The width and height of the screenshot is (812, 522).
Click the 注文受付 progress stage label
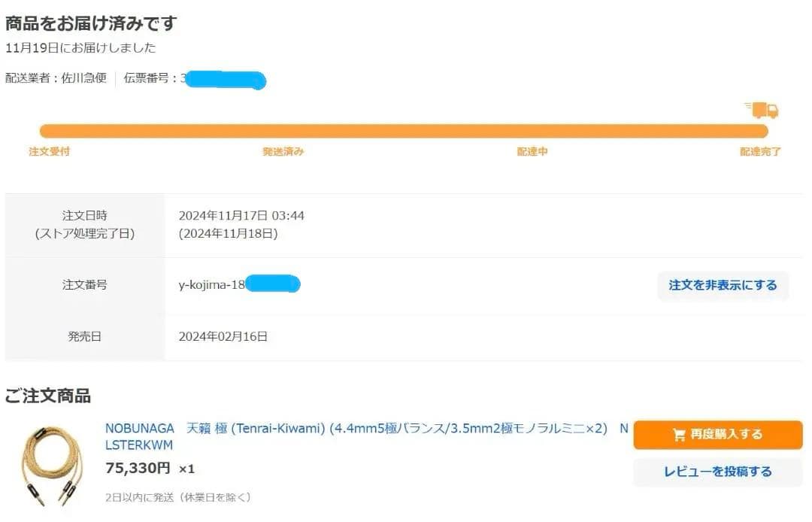click(x=50, y=151)
